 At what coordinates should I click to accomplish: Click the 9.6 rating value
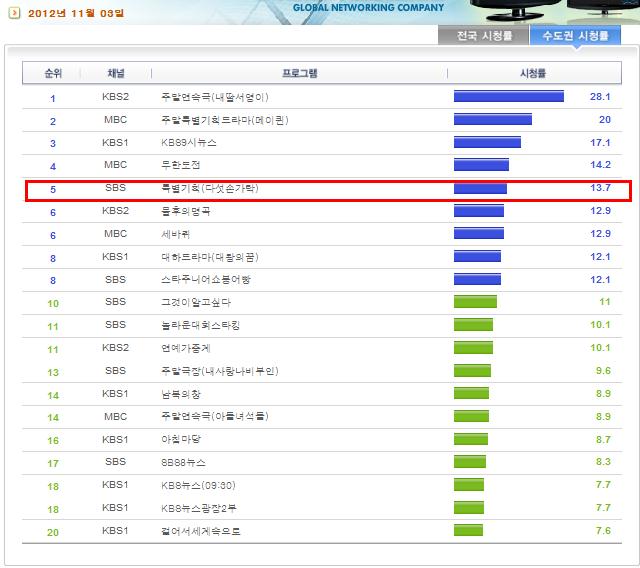603,371
